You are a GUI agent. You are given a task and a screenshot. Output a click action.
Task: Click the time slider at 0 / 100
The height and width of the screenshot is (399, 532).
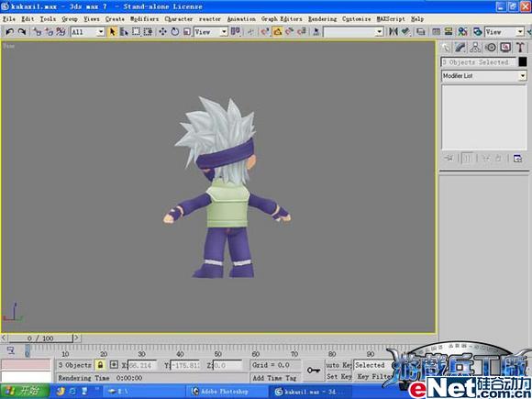[40, 338]
